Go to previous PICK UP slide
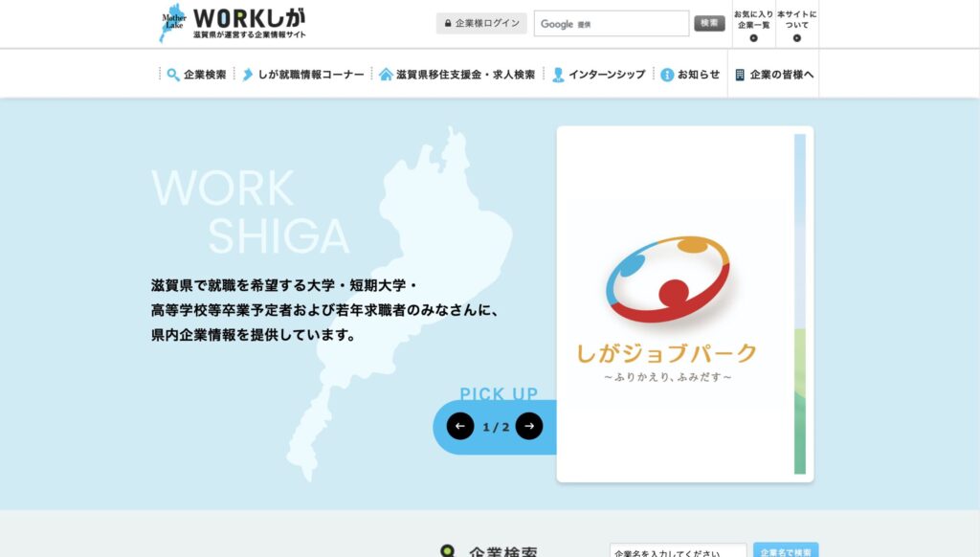This screenshot has width=980, height=557. click(x=460, y=426)
